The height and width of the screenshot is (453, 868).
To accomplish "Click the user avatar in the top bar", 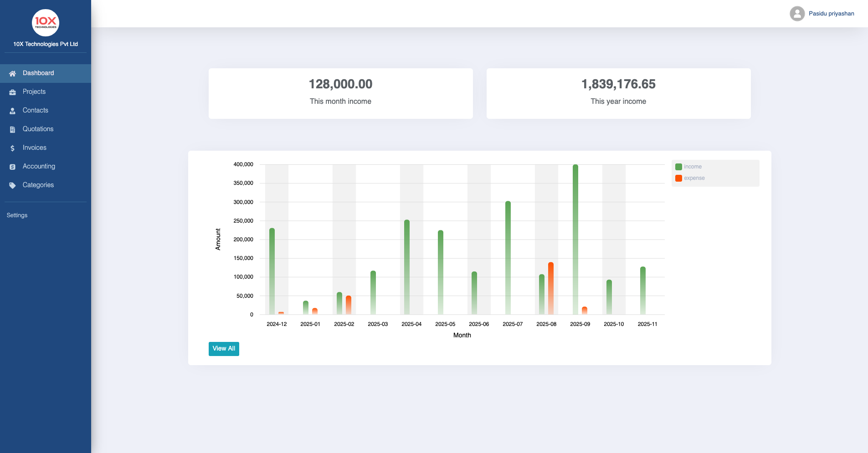I will click(x=796, y=13).
